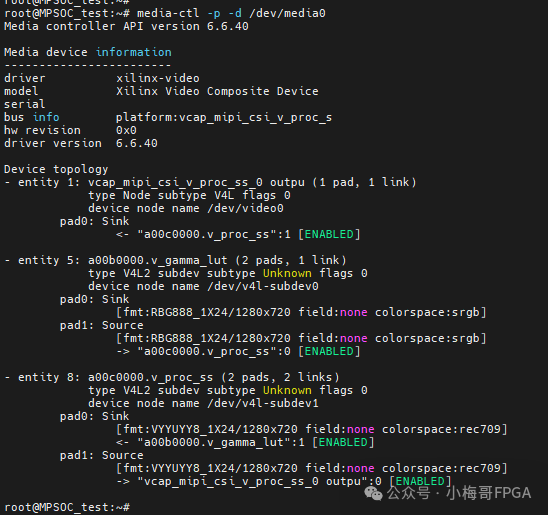Viewport: 548px width, 515px height.
Task: Click 'pad0: Sink' under entity 8
Action: 94,416
